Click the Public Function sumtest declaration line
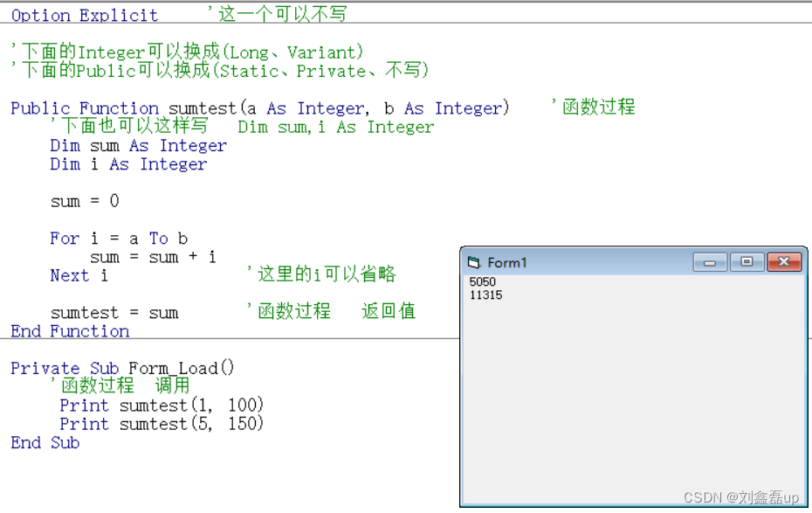Image resolution: width=812 pixels, height=513 pixels. [260, 107]
